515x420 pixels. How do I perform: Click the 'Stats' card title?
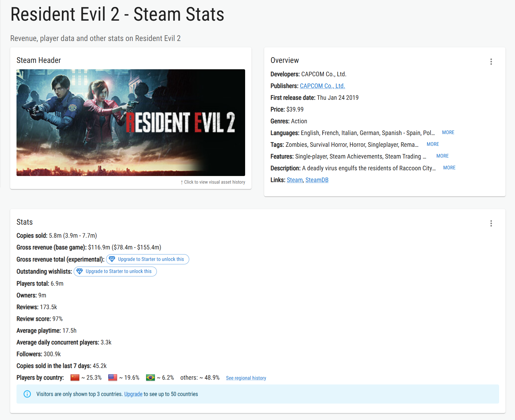coord(24,222)
